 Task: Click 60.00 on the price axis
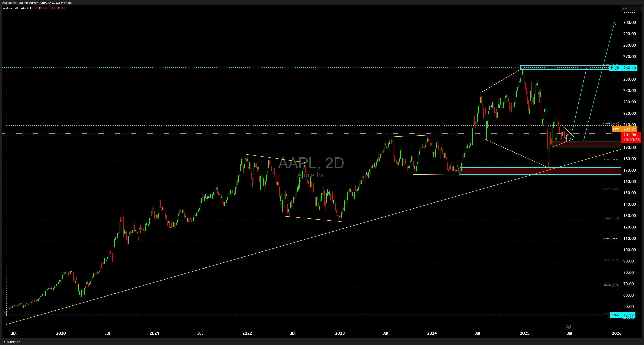point(629,295)
